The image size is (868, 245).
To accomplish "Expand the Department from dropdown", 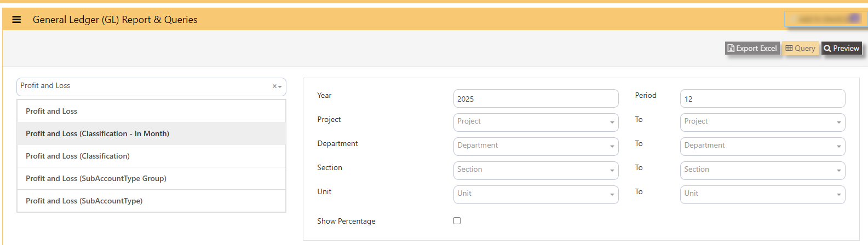I will 536,146.
